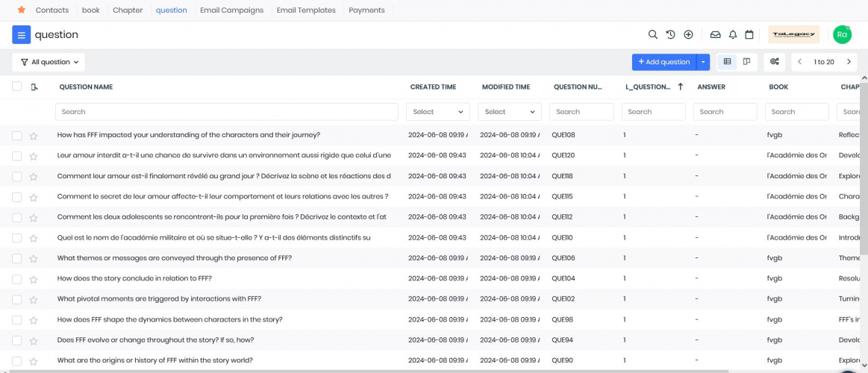Check the QUE108 row checkbox

16,136
